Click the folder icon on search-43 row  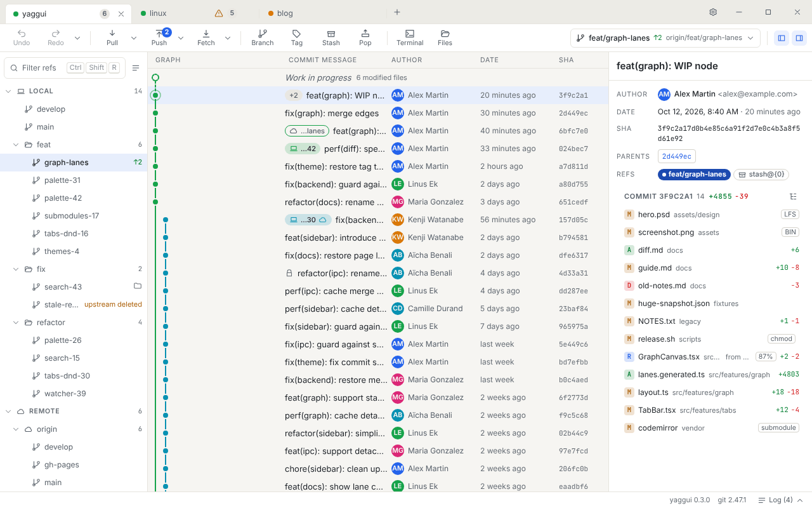[x=138, y=286]
